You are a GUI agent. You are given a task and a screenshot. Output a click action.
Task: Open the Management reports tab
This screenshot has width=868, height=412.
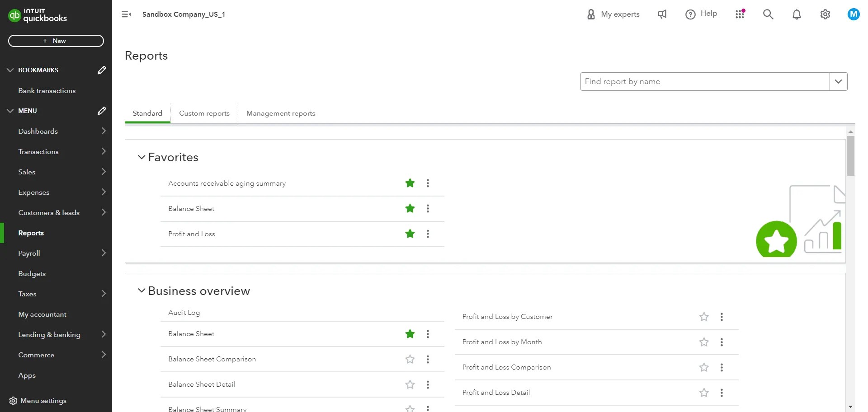tap(281, 113)
